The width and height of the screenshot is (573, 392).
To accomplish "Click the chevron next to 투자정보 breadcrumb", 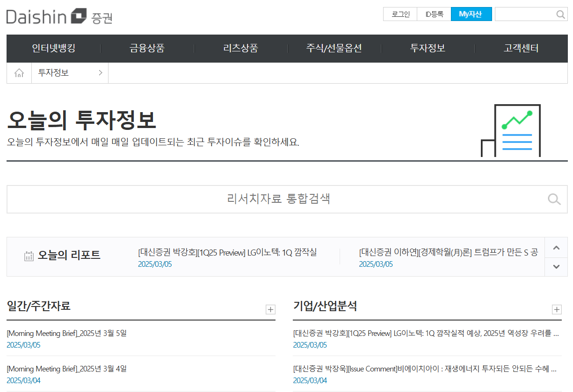I will pos(100,72).
